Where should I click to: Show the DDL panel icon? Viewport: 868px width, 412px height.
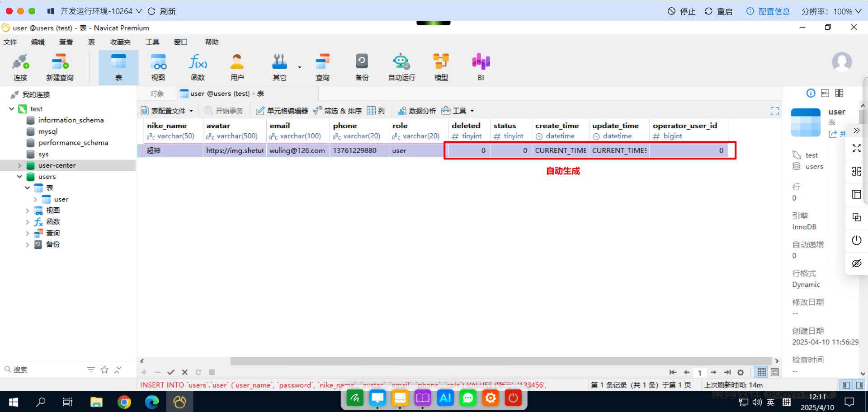(x=825, y=93)
